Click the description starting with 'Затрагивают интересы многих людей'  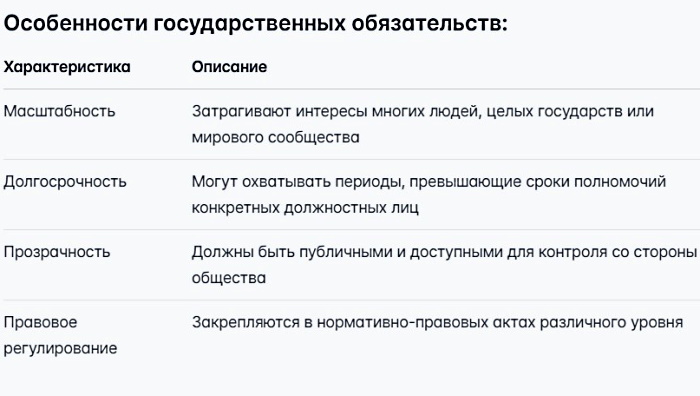(423, 124)
